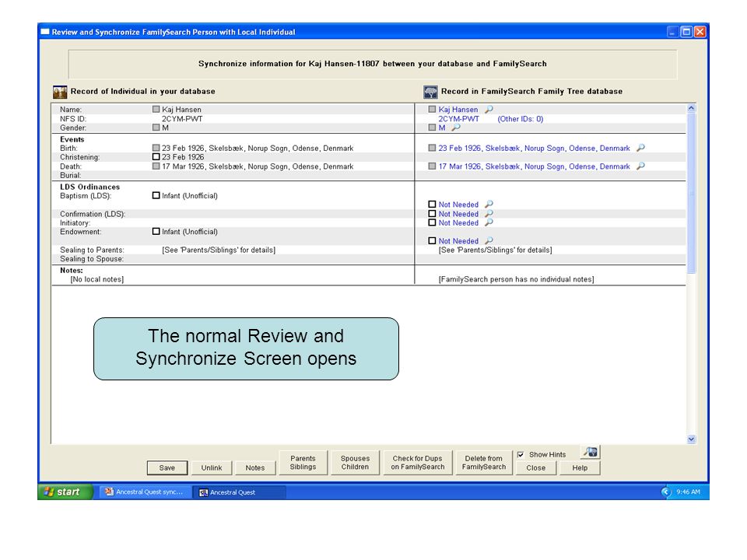Toggle local Death 17 Mar 1926 checkbox
Image resolution: width=747 pixels, height=560 pixels.
(156, 166)
